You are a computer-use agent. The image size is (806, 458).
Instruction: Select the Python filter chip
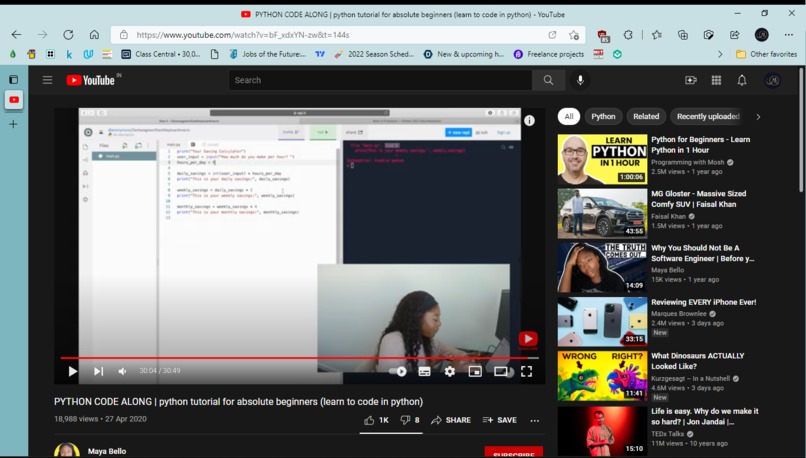tap(603, 116)
